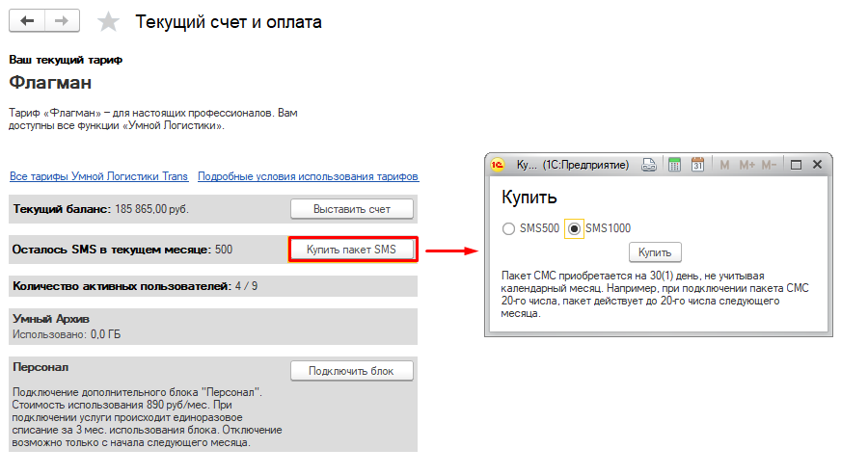Click the Купить heading in dialog
The image size is (868, 475).
(529, 198)
